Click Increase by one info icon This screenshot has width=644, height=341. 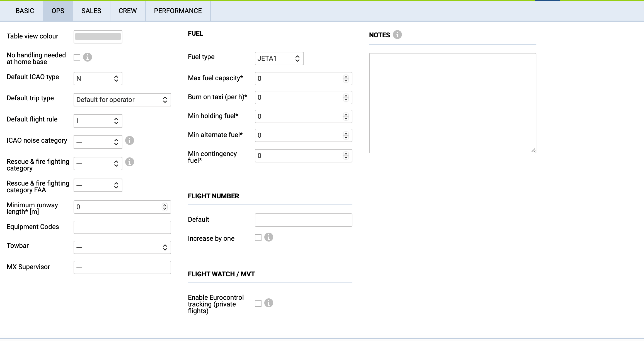(269, 237)
